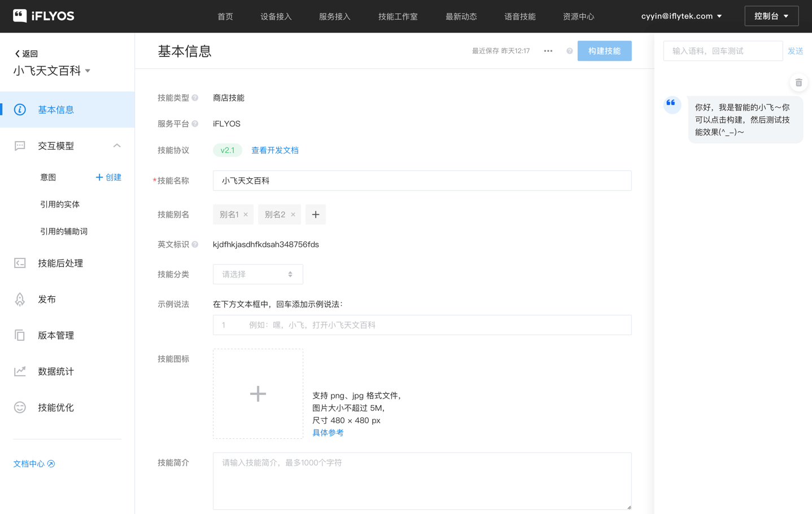Click the help icon beside 构建技能 button
Screen dimensions: 812x514
(570, 51)
